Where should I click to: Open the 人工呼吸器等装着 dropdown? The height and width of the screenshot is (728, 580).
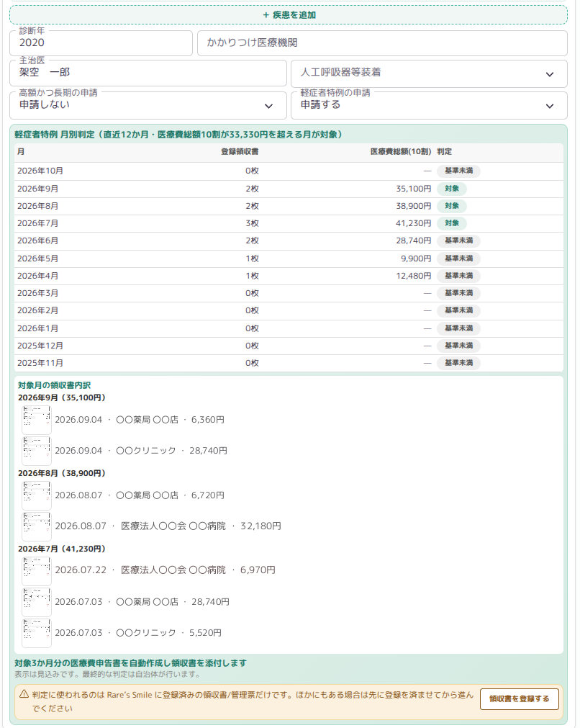tap(429, 73)
